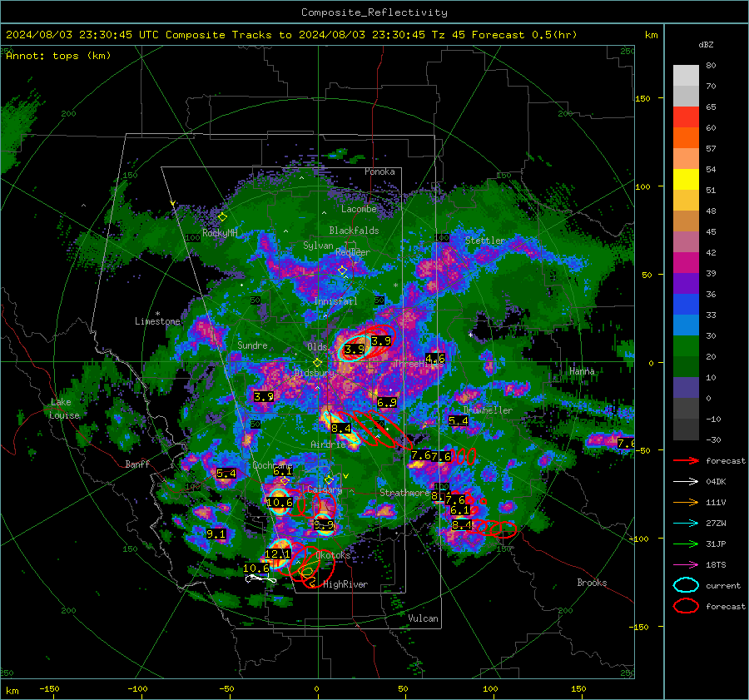Click the purple 39-36 dBZ color swatch

(x=686, y=284)
